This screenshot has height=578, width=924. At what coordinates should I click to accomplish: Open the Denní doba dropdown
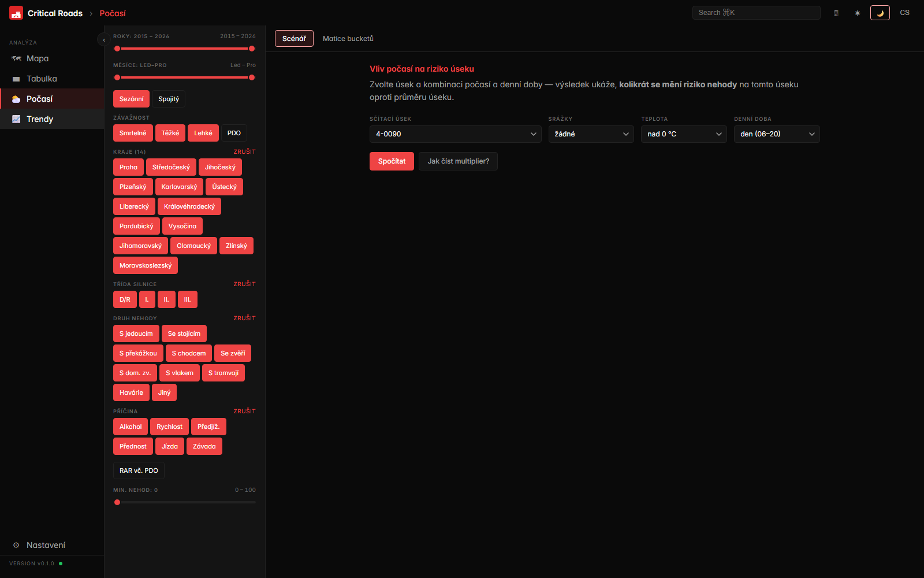click(776, 134)
